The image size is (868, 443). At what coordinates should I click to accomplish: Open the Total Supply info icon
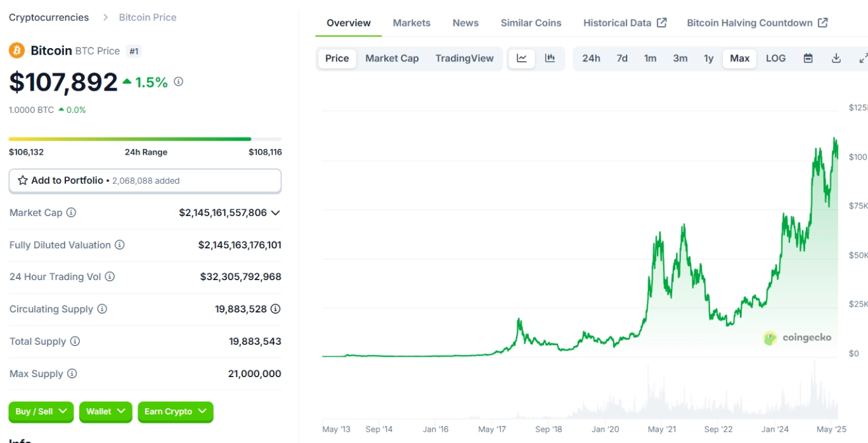tap(75, 342)
